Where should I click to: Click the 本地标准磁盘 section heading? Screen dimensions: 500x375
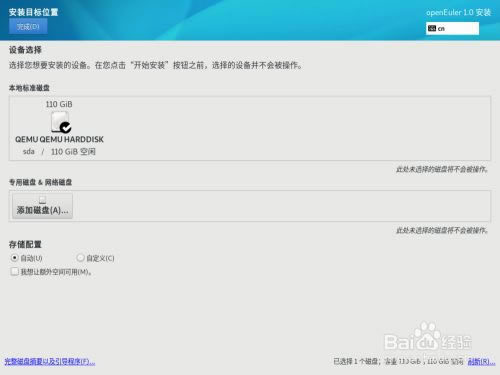pos(29,88)
